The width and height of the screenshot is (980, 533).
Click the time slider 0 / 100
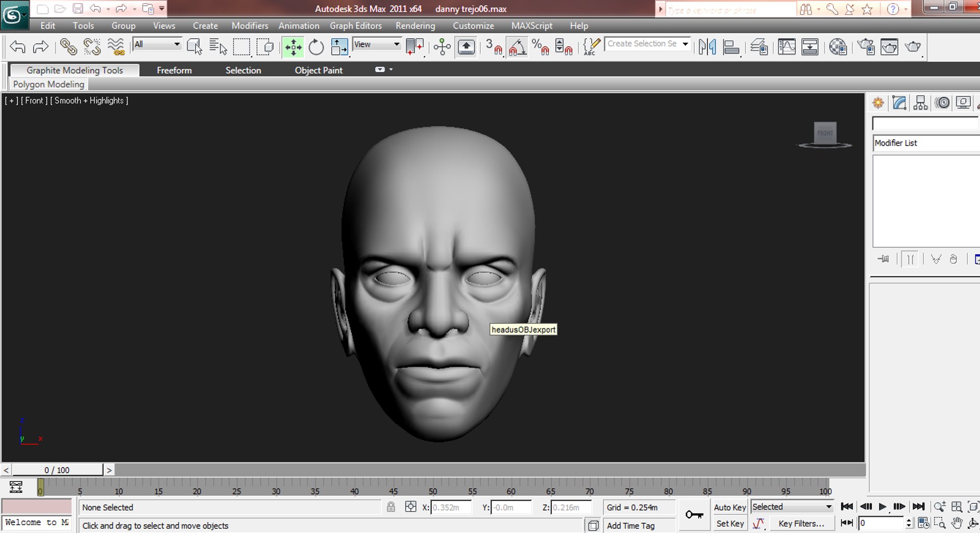coord(57,470)
